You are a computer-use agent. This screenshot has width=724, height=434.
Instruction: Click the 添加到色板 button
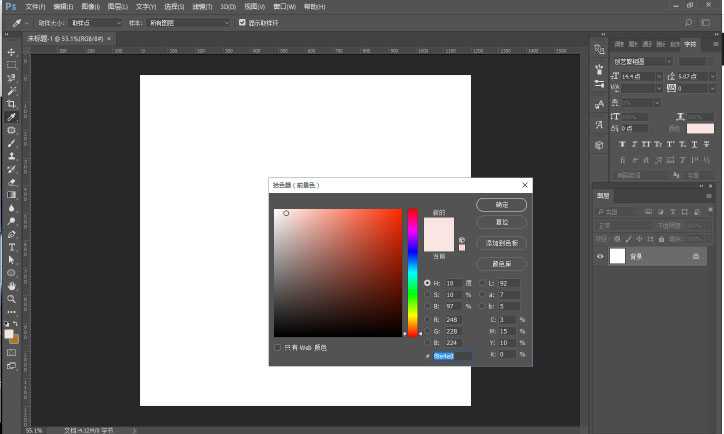point(501,243)
